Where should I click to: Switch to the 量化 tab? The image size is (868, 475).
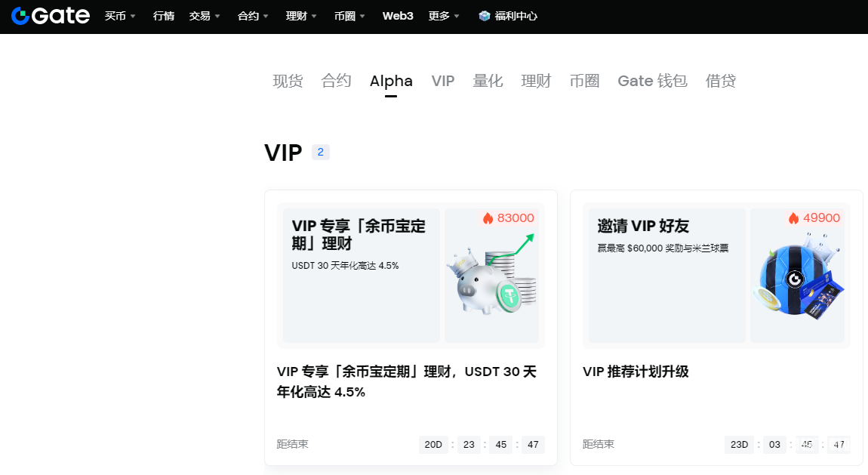pos(488,81)
